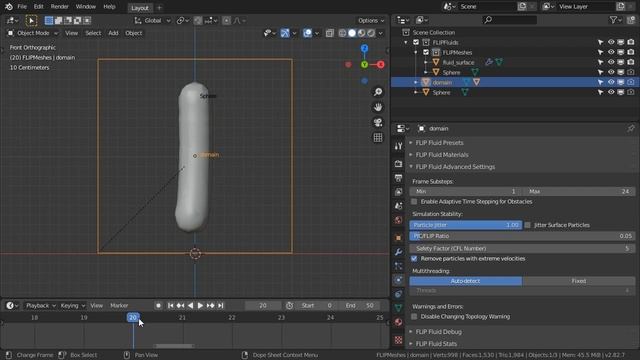Jump to the timeline end frame
640x360 pixels.
pyautogui.click(x=220, y=305)
